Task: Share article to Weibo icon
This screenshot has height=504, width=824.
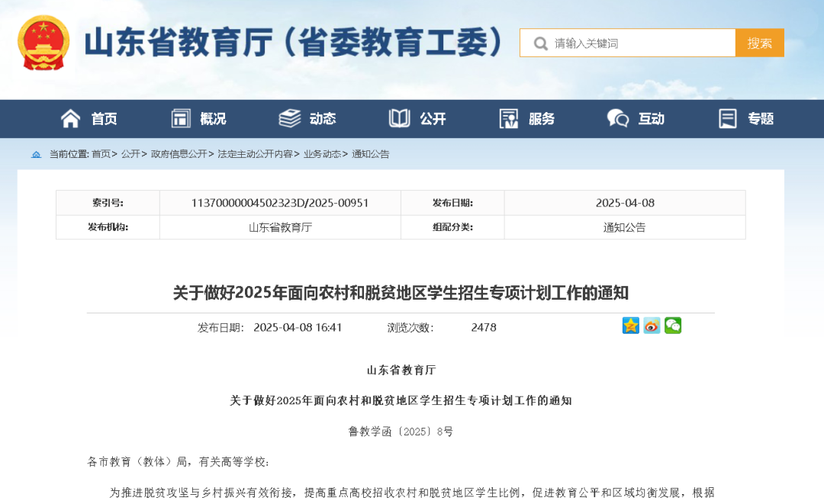Action: 652,326
